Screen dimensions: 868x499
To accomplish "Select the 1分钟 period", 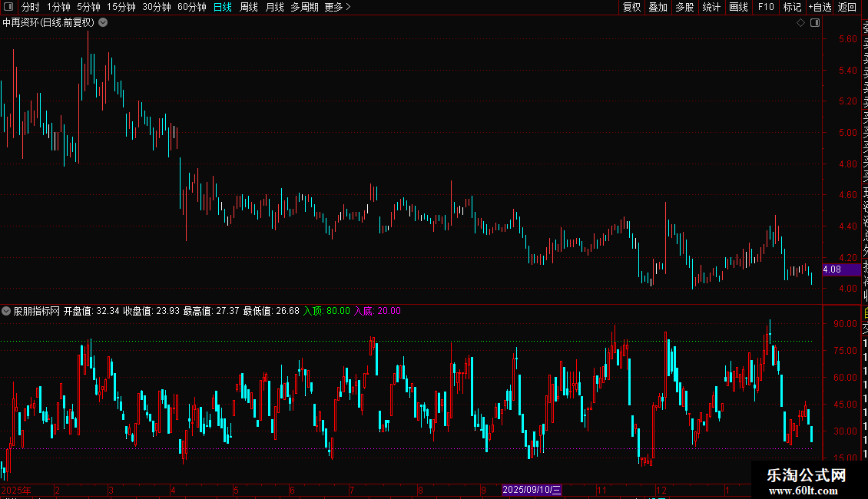I will [58, 7].
